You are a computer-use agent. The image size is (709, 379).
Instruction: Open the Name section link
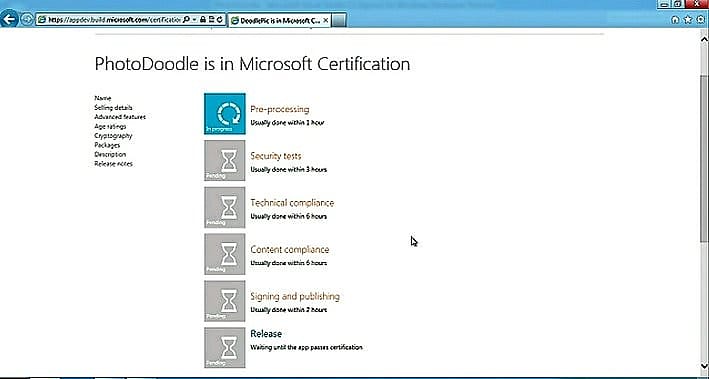click(x=103, y=98)
